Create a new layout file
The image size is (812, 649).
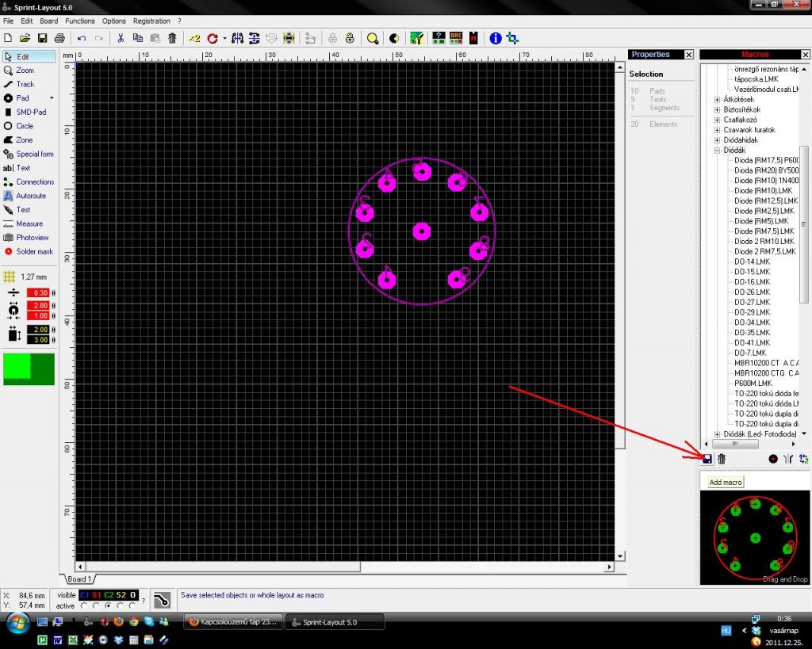coord(8,38)
